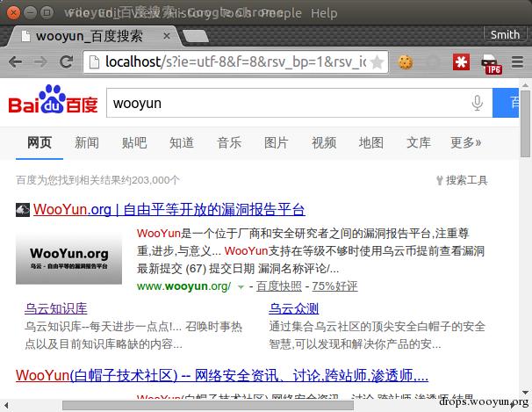Click the WooYun是一个位于厂商 description text
This screenshot has height=412, width=532.
tap(311, 250)
